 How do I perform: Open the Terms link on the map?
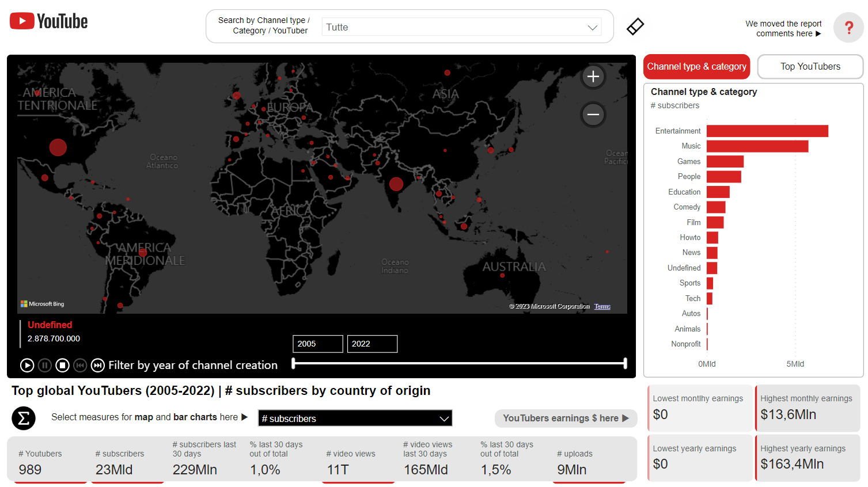(602, 306)
